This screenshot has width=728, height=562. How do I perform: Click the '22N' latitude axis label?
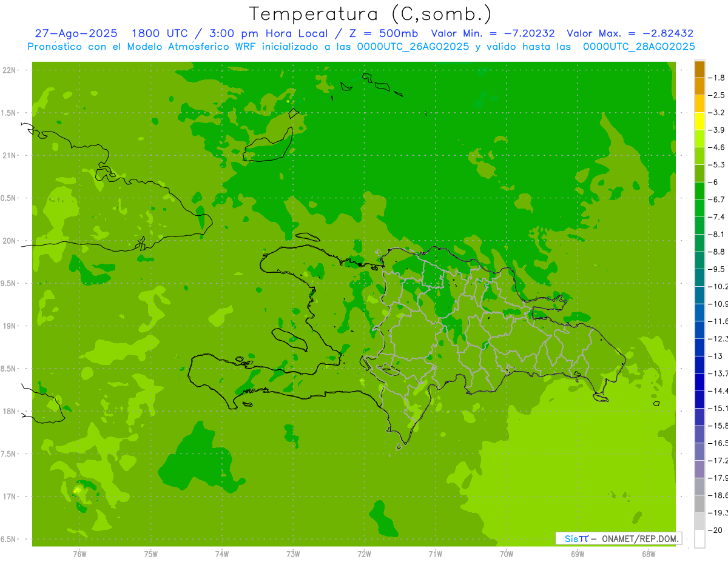10,70
